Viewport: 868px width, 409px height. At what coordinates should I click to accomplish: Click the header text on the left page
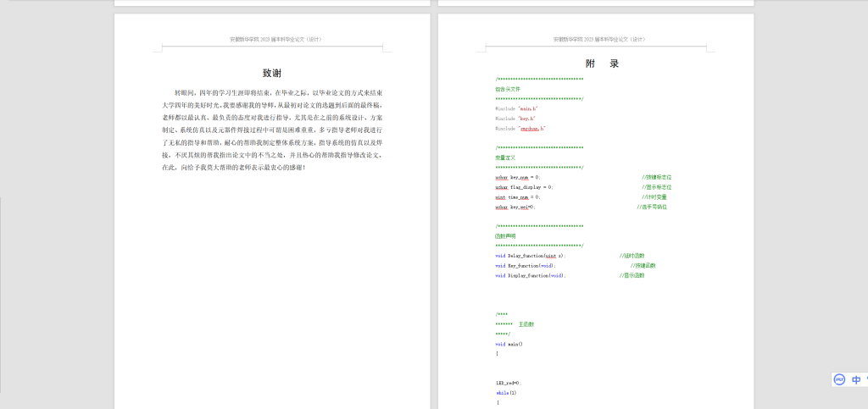[275, 39]
